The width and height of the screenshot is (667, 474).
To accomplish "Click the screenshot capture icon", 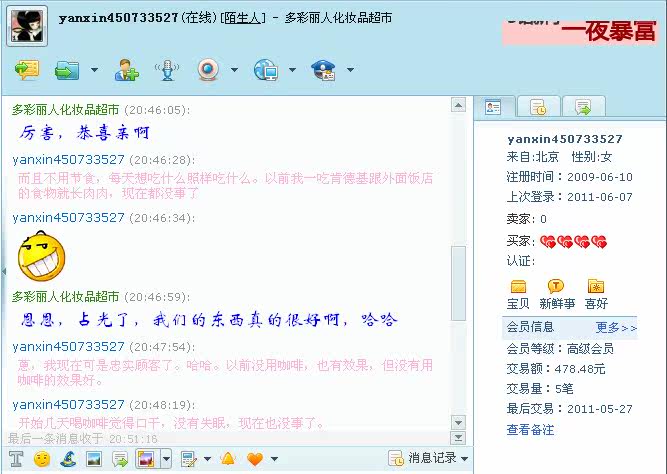I will point(147,459).
